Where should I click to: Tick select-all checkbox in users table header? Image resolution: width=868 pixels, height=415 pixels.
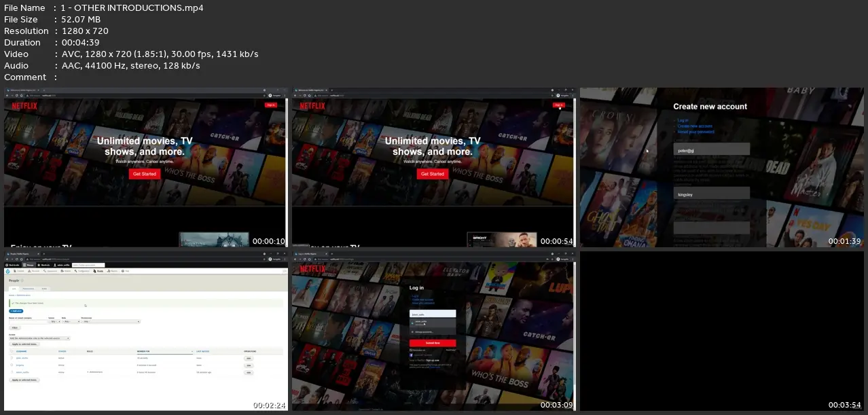[12, 351]
